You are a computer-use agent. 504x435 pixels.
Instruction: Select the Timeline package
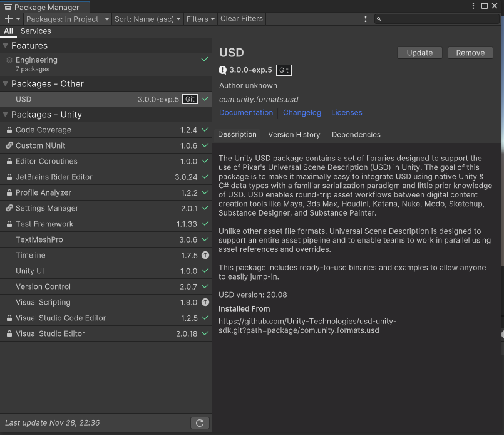(x=106, y=255)
